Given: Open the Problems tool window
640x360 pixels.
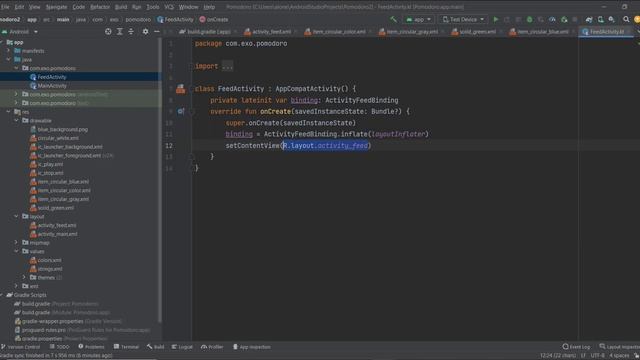Looking at the screenshot, I should point(91,347).
